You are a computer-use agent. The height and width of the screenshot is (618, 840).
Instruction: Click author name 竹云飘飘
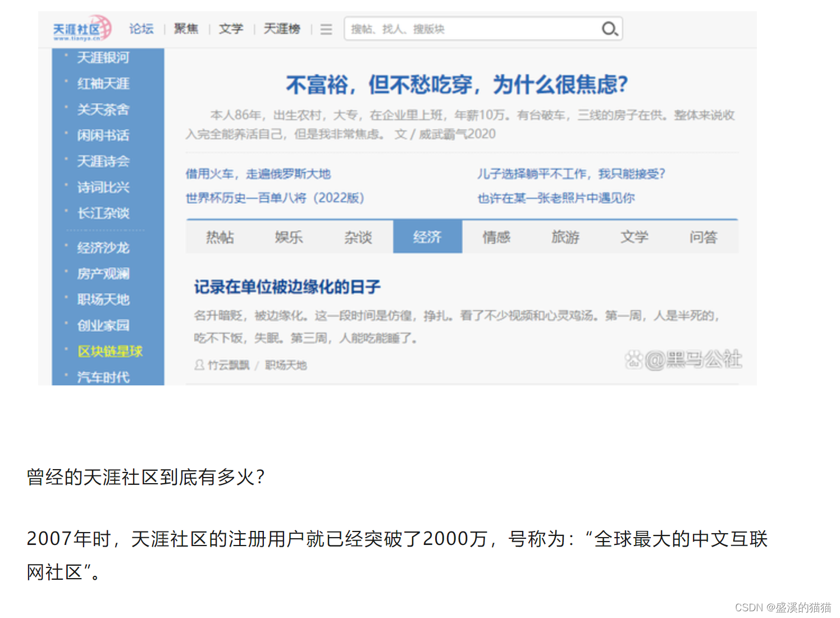[x=229, y=365]
